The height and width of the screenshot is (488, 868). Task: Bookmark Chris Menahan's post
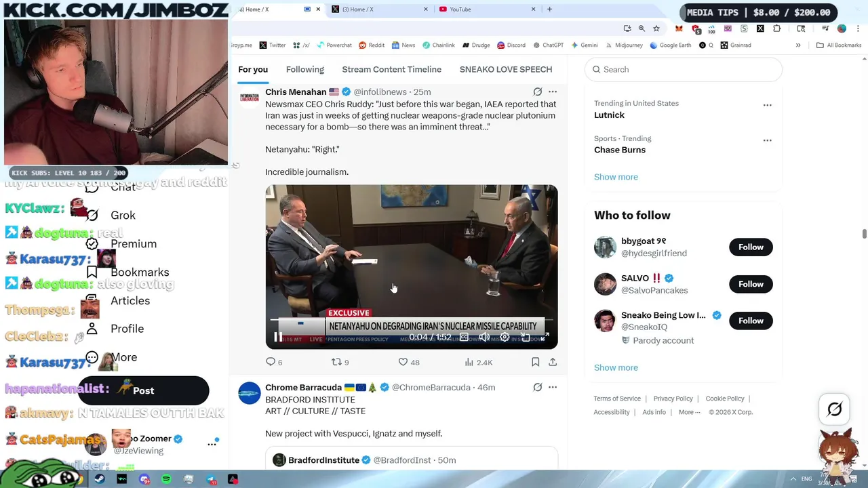(535, 362)
